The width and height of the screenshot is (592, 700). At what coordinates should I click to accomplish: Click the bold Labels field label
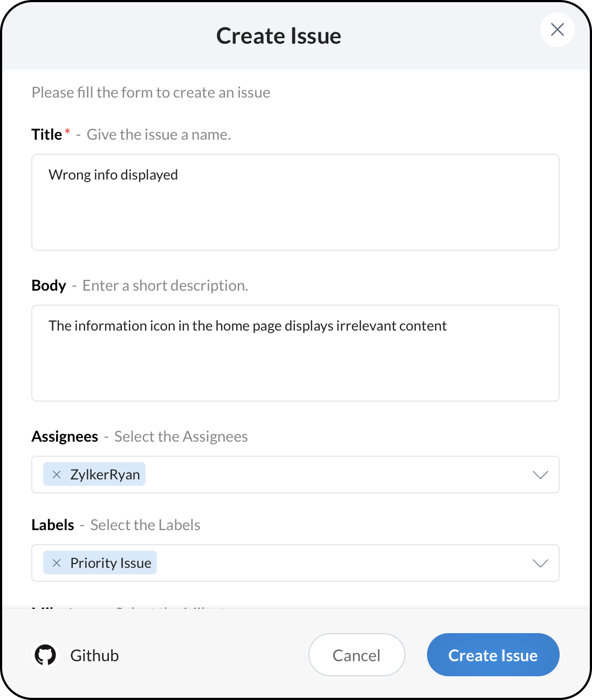pos(53,525)
